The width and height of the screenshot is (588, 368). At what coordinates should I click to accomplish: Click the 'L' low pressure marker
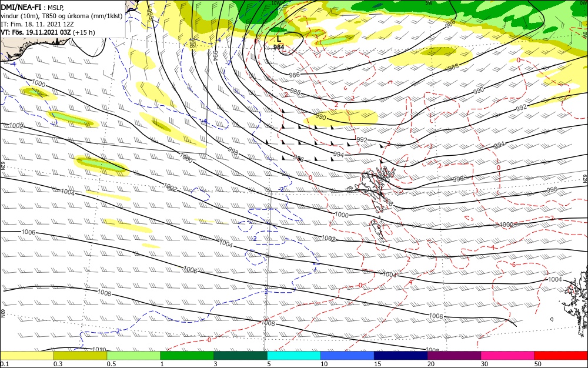pos(279,39)
